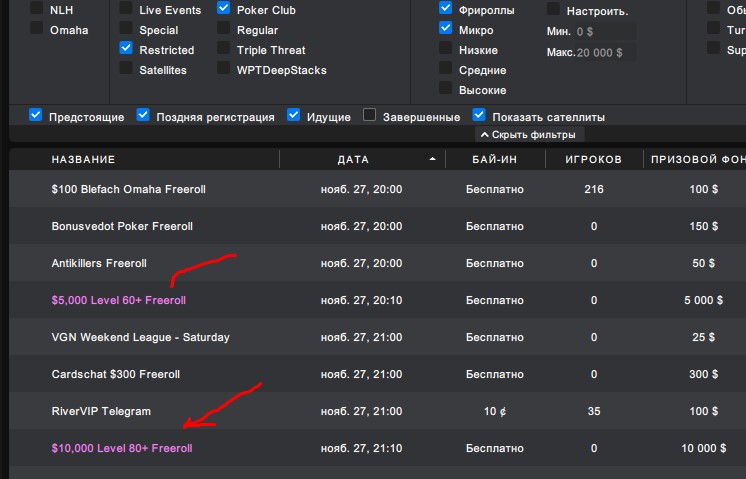Screen dimensions: 746x479
Task: Toggle the Restricted checkbox
Action: tap(126, 48)
